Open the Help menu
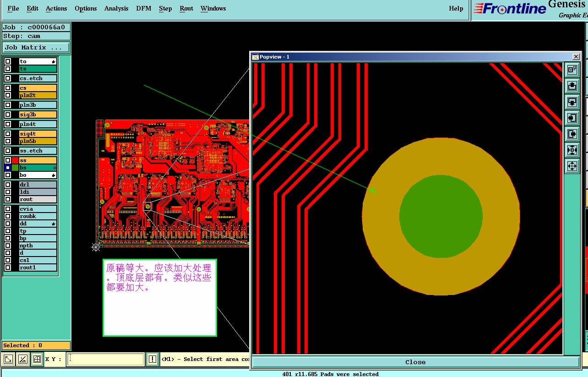The height and width of the screenshot is (377, 588). 456,8
